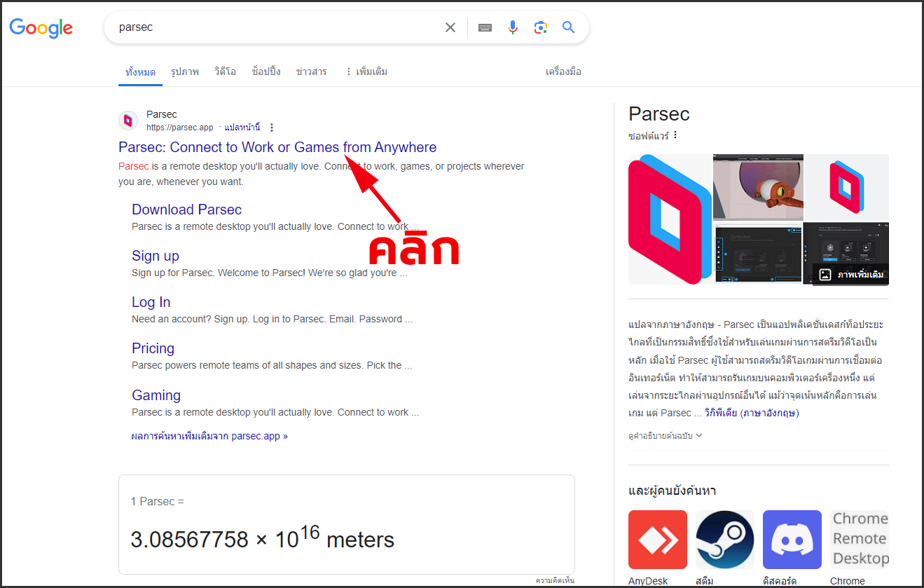Open the three-dot menu beside ซอฟต์แวร์
This screenshot has width=924, height=588.
[675, 135]
